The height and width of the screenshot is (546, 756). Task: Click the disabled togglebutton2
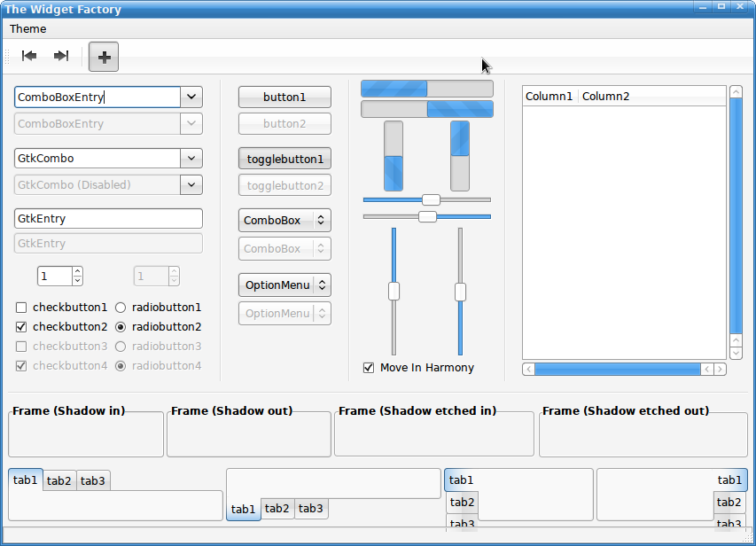[x=285, y=185]
